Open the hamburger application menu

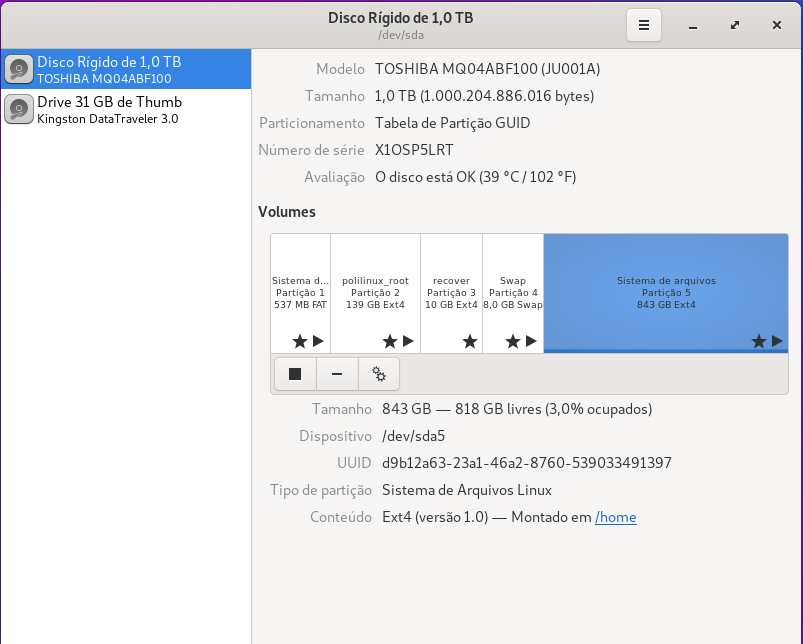click(x=644, y=25)
